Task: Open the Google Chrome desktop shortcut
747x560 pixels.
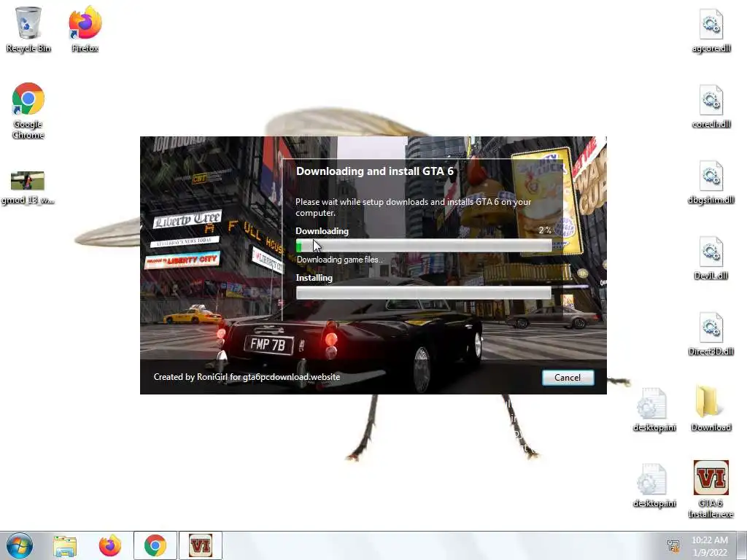Action: pos(28,111)
